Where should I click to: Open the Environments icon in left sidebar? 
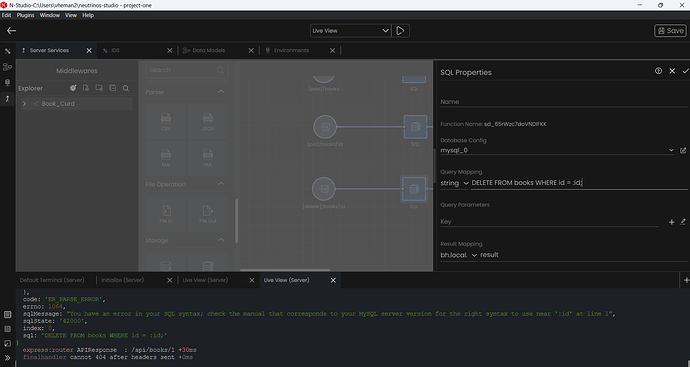[x=7, y=83]
